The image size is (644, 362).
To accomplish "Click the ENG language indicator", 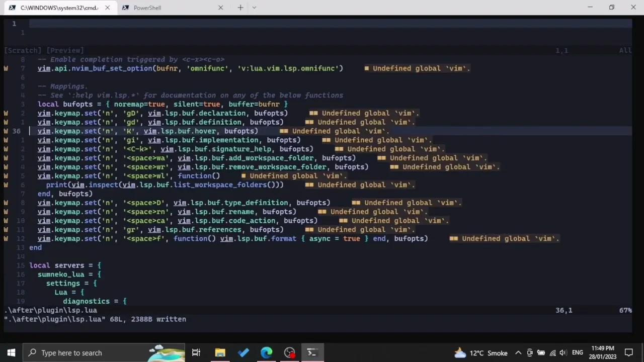I will 577,352.
